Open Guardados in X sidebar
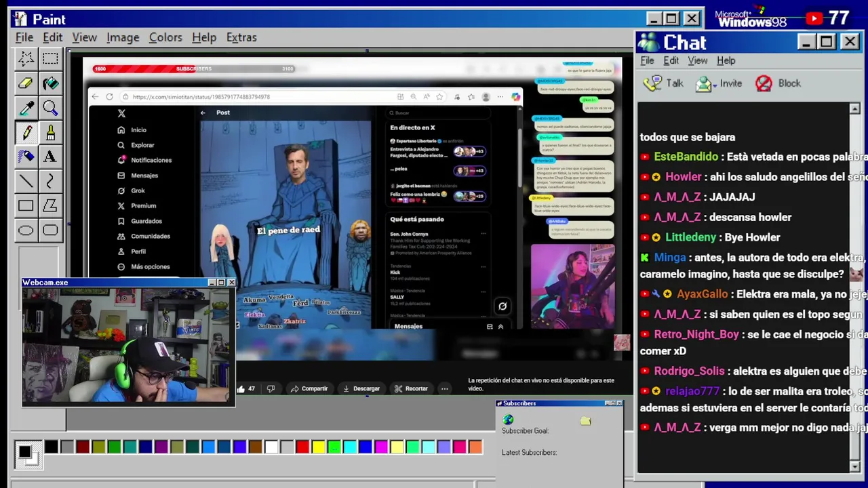868x488 pixels. [x=139, y=221]
